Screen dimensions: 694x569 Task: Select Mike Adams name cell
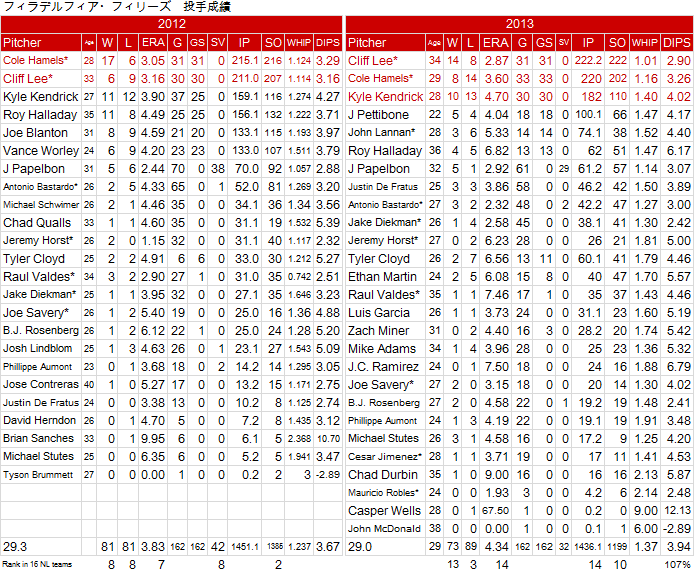pos(386,349)
